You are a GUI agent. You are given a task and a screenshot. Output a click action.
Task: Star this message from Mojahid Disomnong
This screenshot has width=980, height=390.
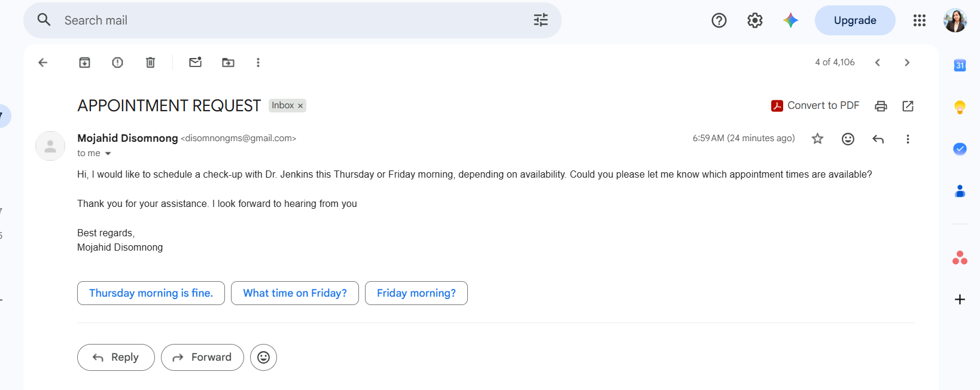(x=817, y=139)
